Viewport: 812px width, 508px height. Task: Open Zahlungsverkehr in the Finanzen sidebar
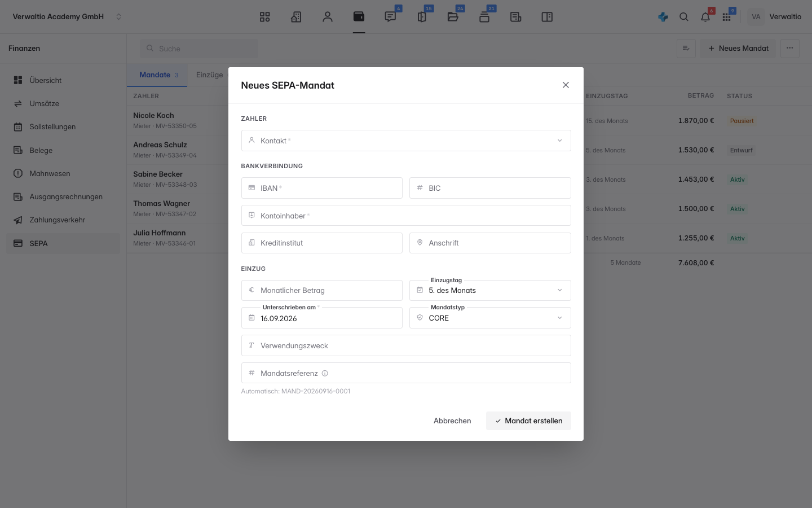click(63, 220)
